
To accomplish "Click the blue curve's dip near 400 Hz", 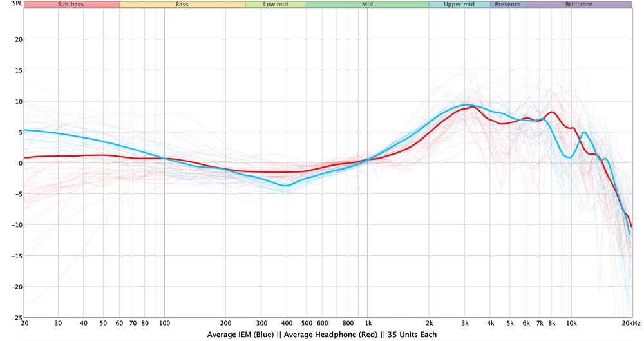I will coord(285,186).
